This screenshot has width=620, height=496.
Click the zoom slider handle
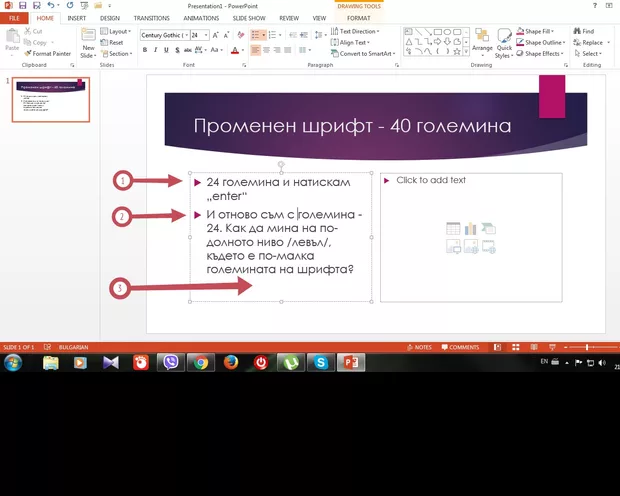coord(587,347)
